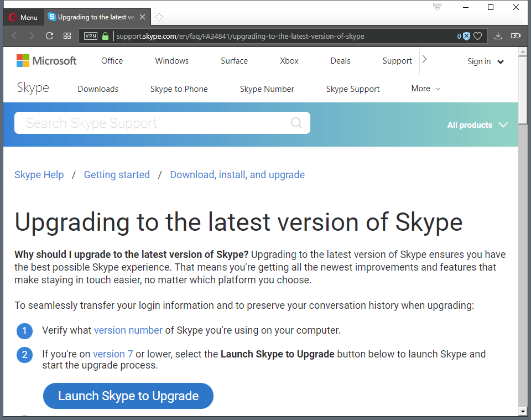Follow the Skype Help breadcrumb

(x=39, y=175)
